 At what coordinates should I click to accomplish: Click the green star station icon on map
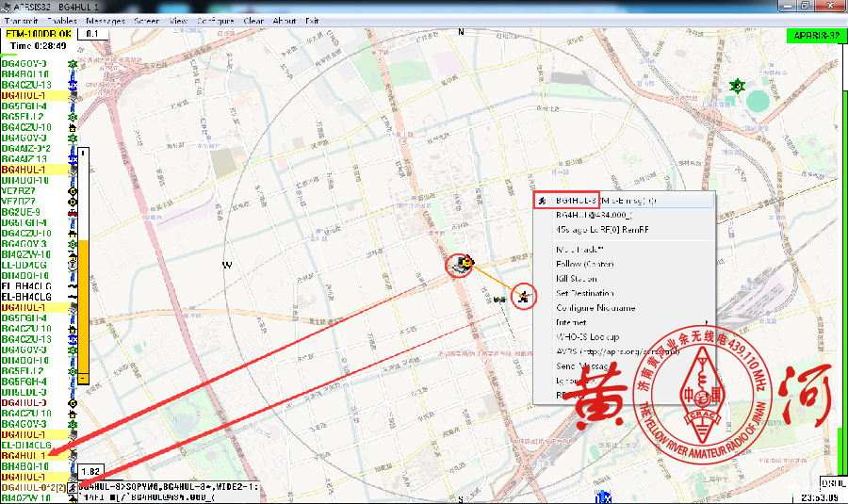point(737,86)
